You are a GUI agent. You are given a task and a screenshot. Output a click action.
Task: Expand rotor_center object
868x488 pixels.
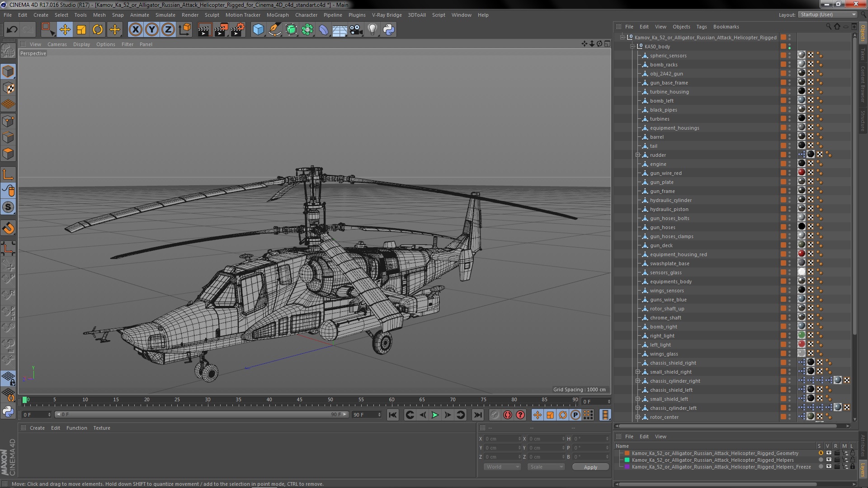[638, 417]
